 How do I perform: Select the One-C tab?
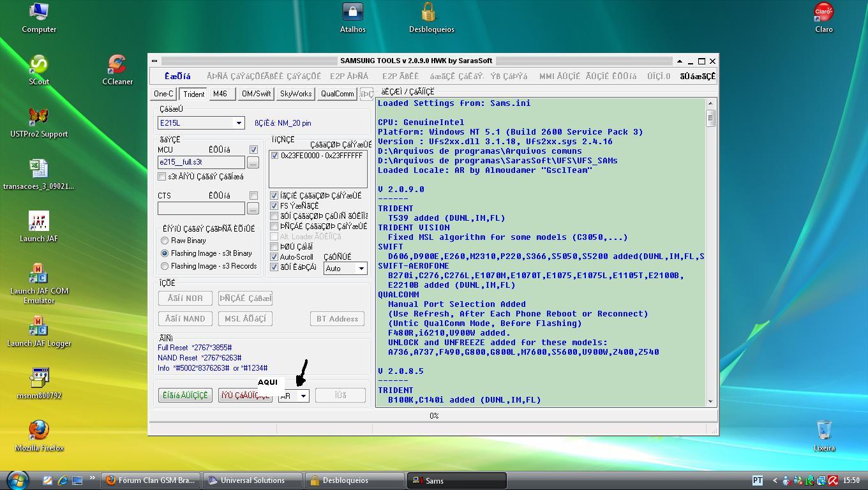(164, 94)
